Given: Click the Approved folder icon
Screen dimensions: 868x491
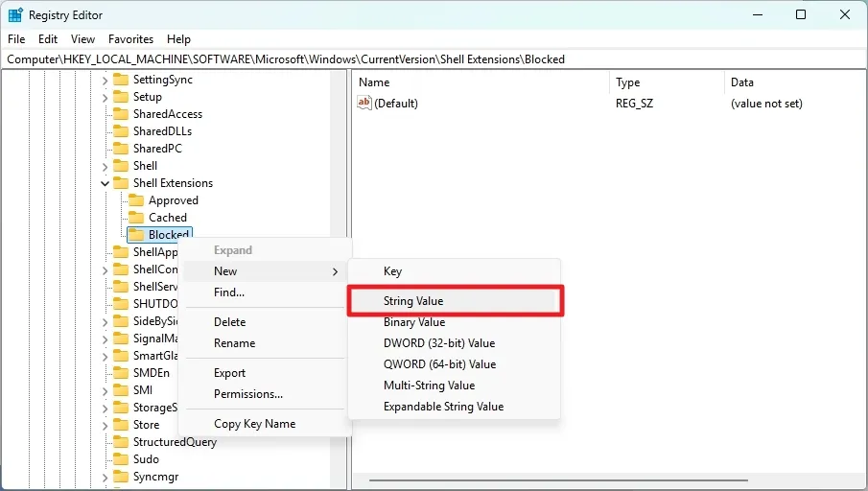Looking at the screenshot, I should click(136, 200).
